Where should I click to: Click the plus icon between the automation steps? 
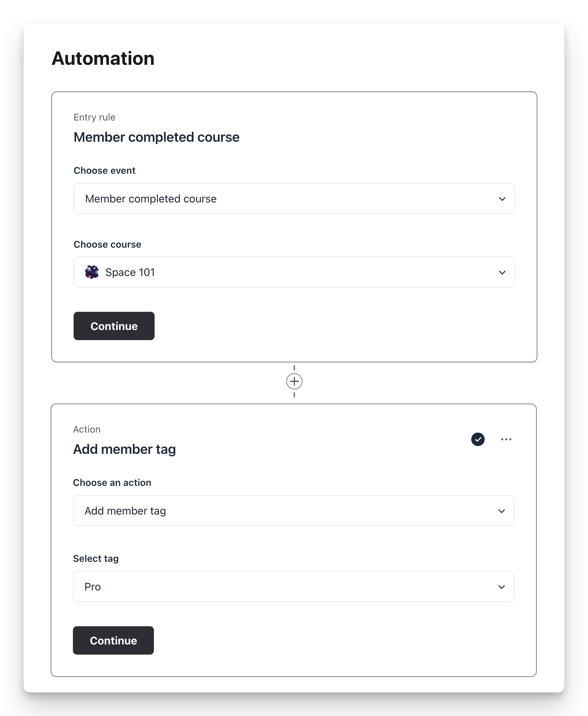click(294, 382)
